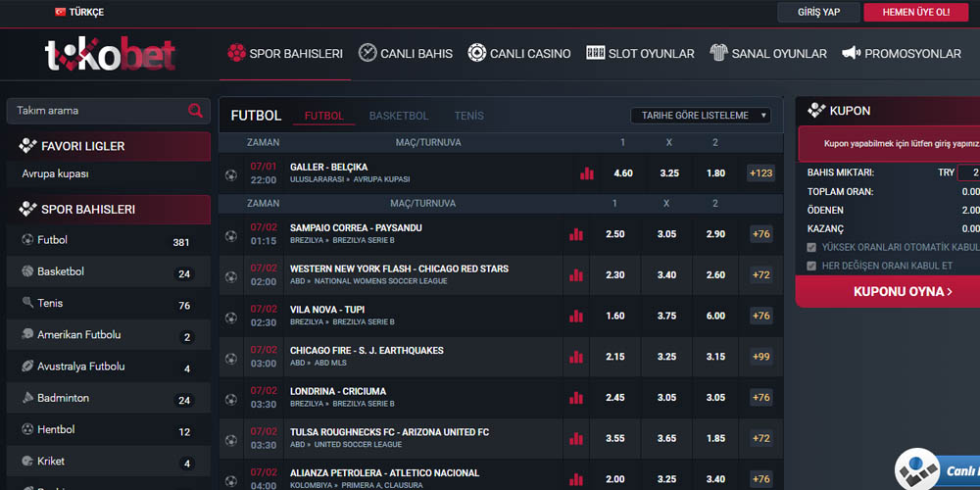This screenshot has height=490, width=980.
Task: Toggle Her değişen oranı kabul et checkbox
Action: coord(811,267)
